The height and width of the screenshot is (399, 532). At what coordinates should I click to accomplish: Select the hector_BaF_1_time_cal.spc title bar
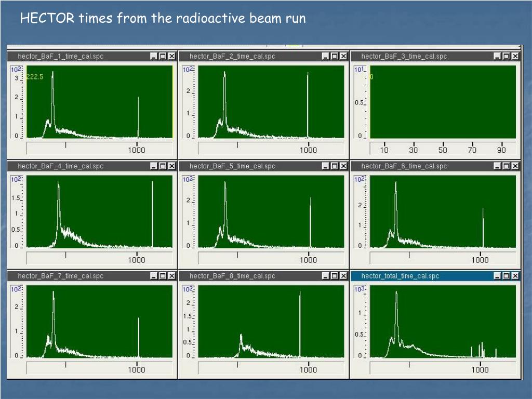click(91, 56)
